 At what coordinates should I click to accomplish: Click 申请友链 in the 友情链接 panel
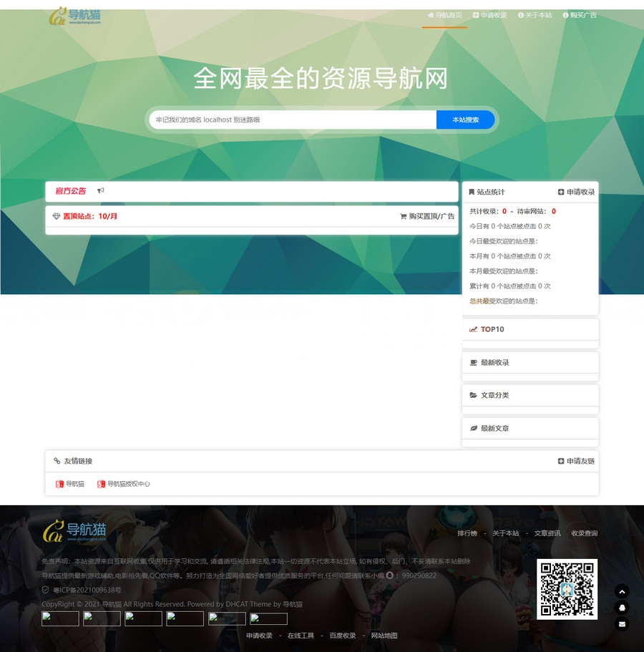coord(576,461)
